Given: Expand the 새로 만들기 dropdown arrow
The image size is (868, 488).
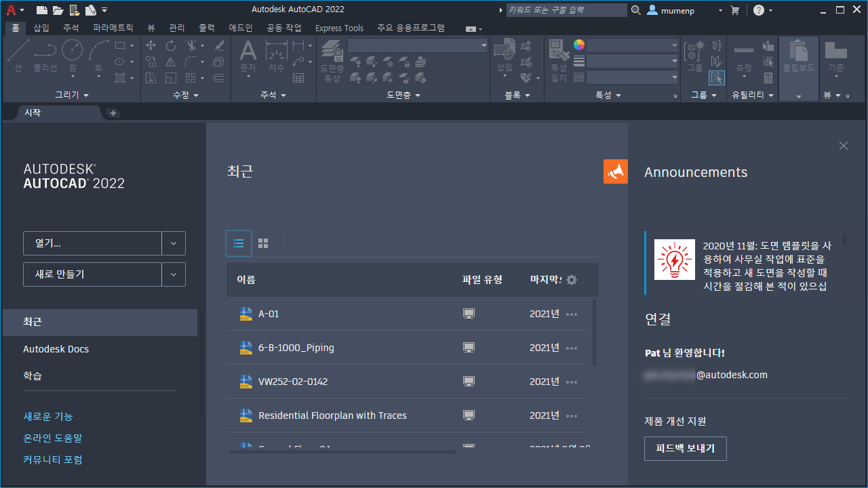Looking at the screenshot, I should [174, 274].
